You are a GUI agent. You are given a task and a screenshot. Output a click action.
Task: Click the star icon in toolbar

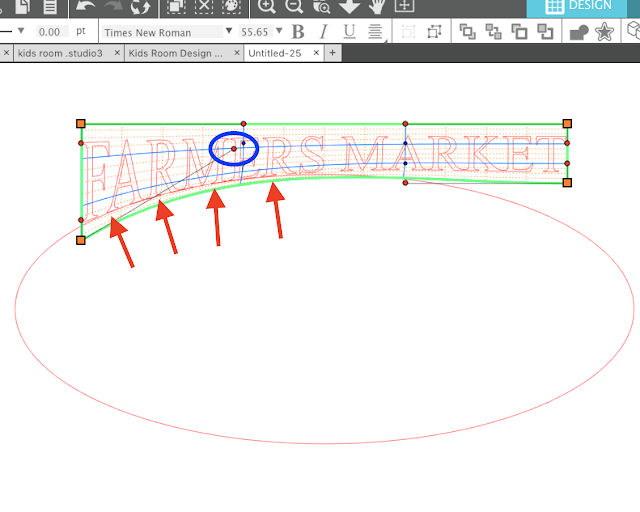point(604,32)
